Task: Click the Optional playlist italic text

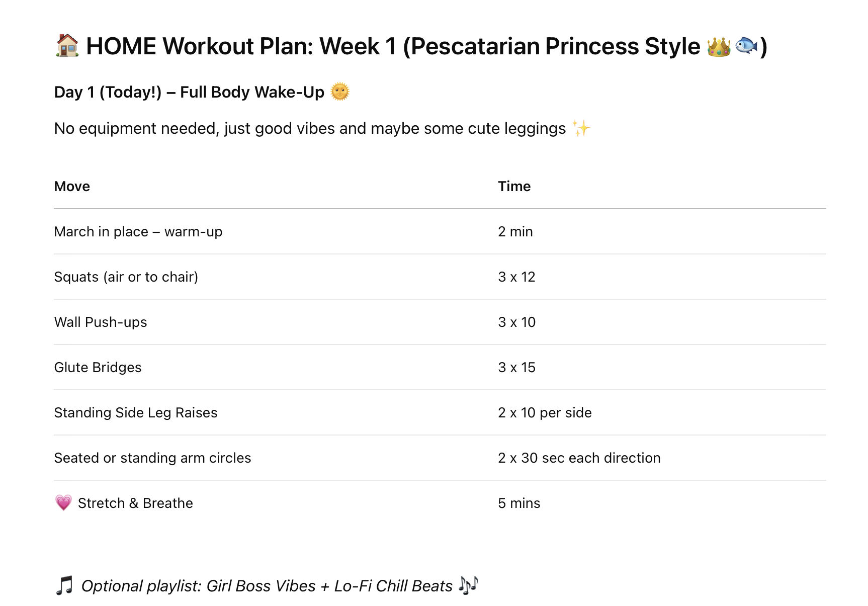Action: click(267, 586)
